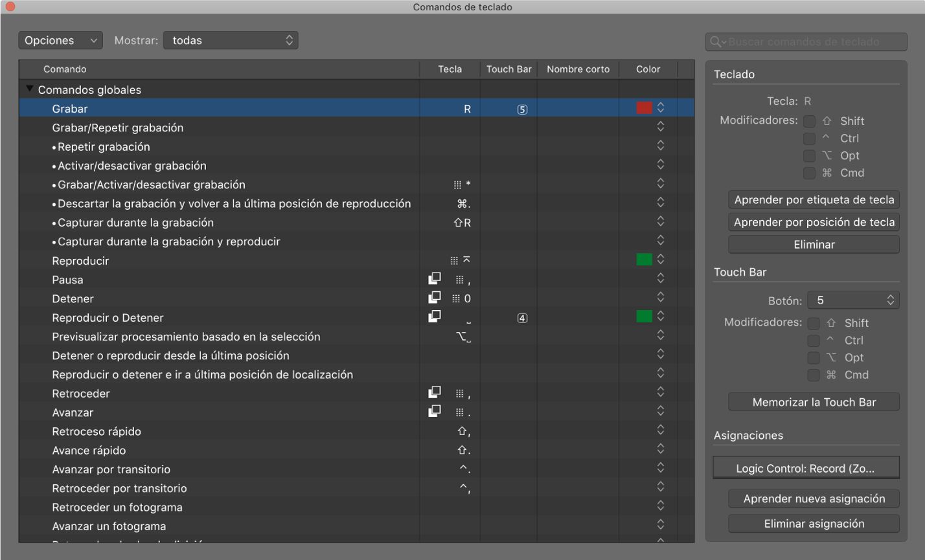Click duplicate-assignment icon in Retroceder row
The width and height of the screenshot is (925, 560).
point(435,392)
